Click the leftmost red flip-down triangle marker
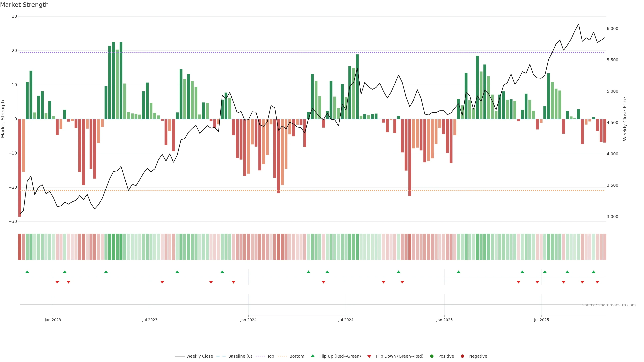This screenshot has width=644, height=362. click(x=57, y=282)
